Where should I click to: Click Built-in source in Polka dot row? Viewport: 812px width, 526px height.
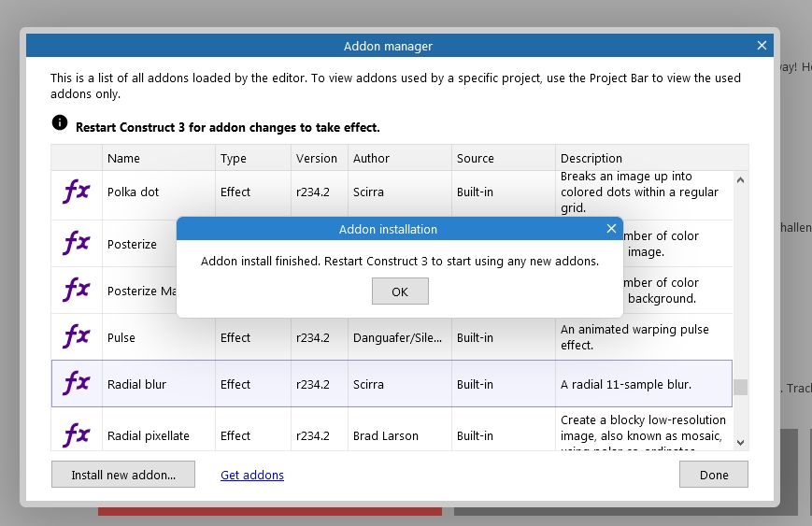(x=475, y=192)
